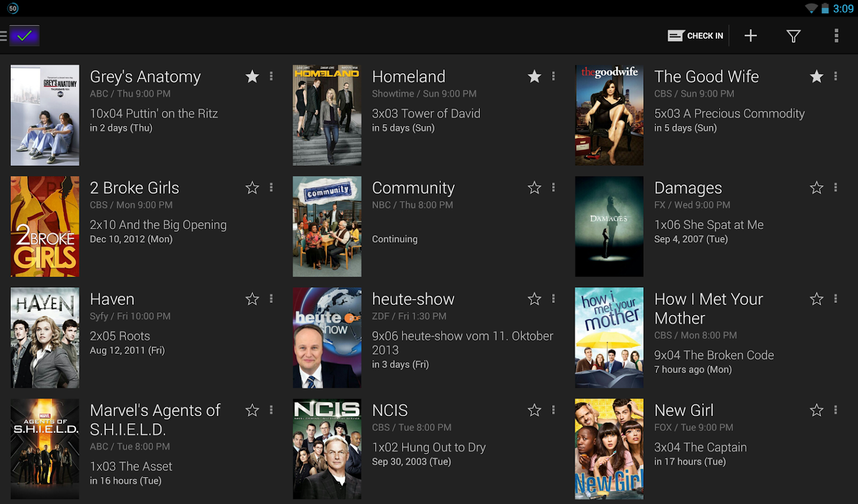Screen dimensions: 858x504
Task: Select episode 2x10 And the Big Opening
Action: point(158,225)
